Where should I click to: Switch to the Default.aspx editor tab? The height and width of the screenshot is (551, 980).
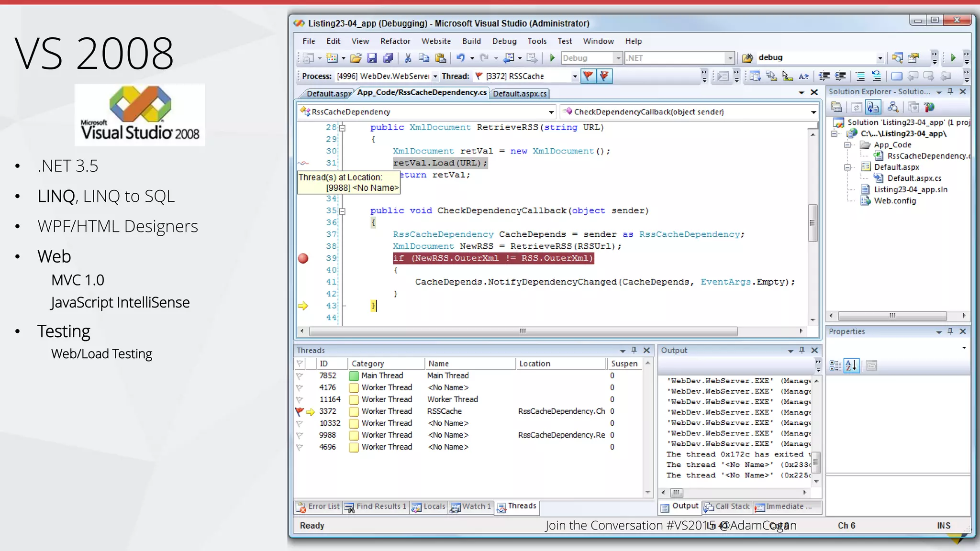tap(328, 94)
